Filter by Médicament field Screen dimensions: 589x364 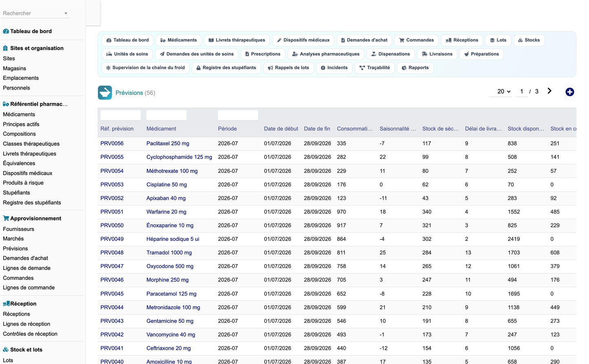point(166,115)
